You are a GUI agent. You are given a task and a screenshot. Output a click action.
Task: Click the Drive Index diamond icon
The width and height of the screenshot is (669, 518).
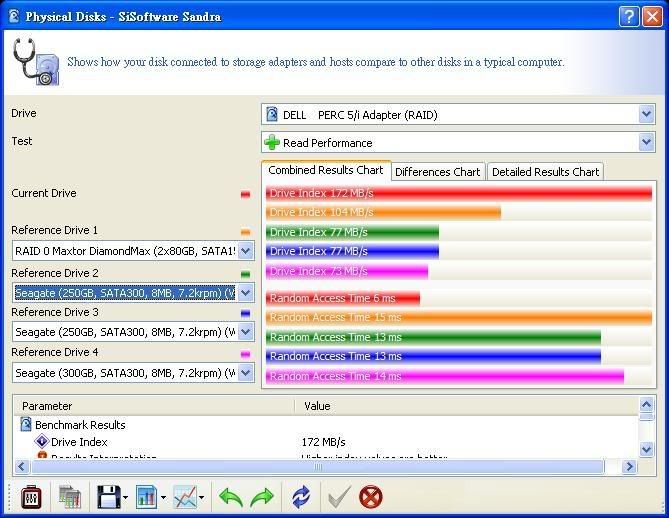tap(42, 442)
